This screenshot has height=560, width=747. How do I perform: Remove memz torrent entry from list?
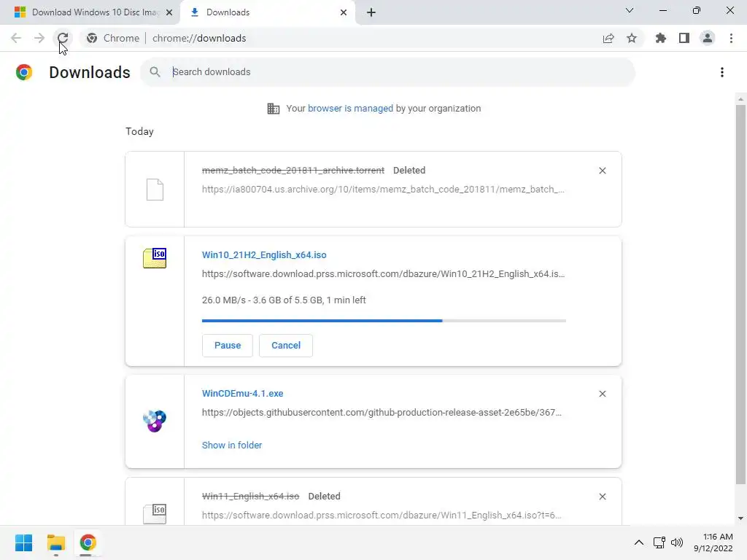point(602,171)
